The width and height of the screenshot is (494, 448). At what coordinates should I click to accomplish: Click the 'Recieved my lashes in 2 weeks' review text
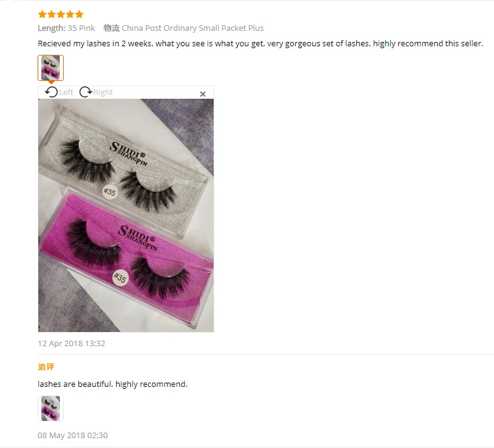coord(260,43)
